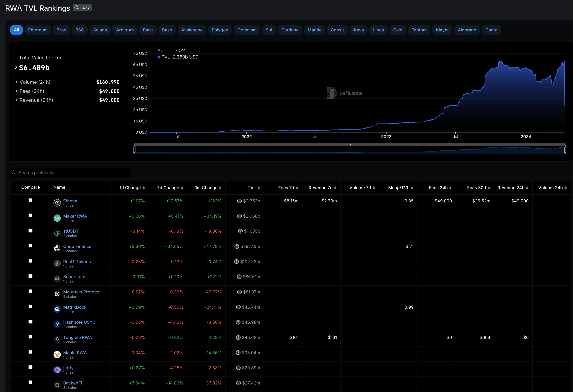Tick the compare checkbox for Ethena
Screen dimensions: 573x392
click(30, 200)
